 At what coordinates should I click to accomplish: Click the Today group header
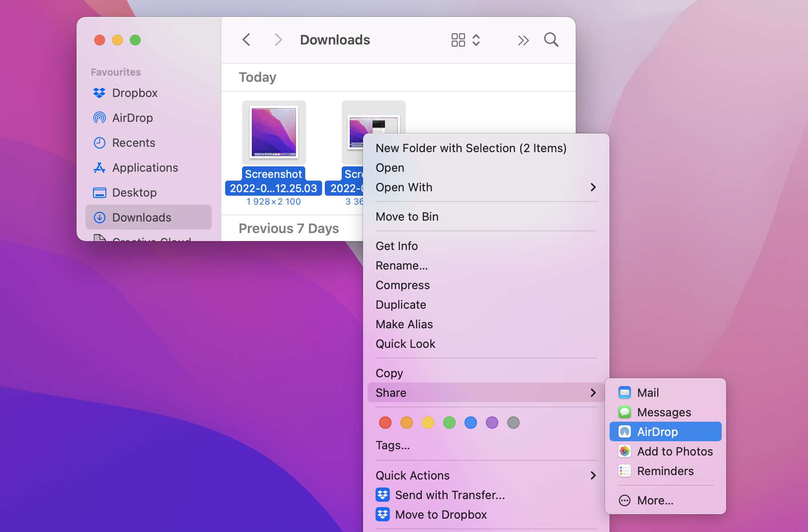[258, 77]
